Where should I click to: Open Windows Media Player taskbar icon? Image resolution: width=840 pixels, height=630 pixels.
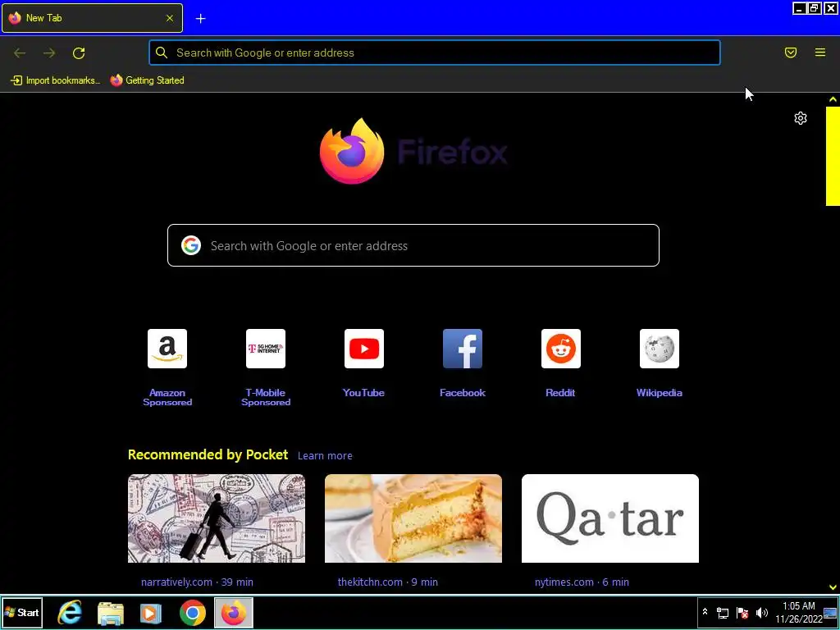151,613
